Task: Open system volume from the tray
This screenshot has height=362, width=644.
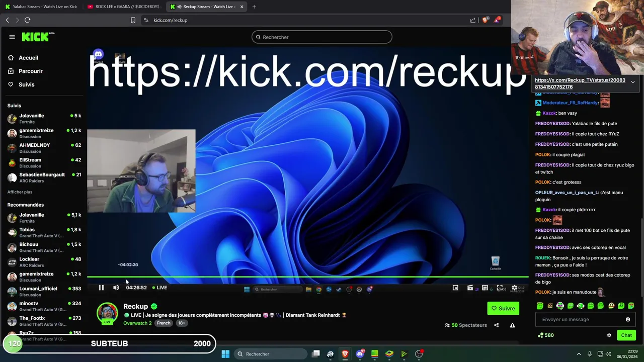Action: click(x=608, y=354)
